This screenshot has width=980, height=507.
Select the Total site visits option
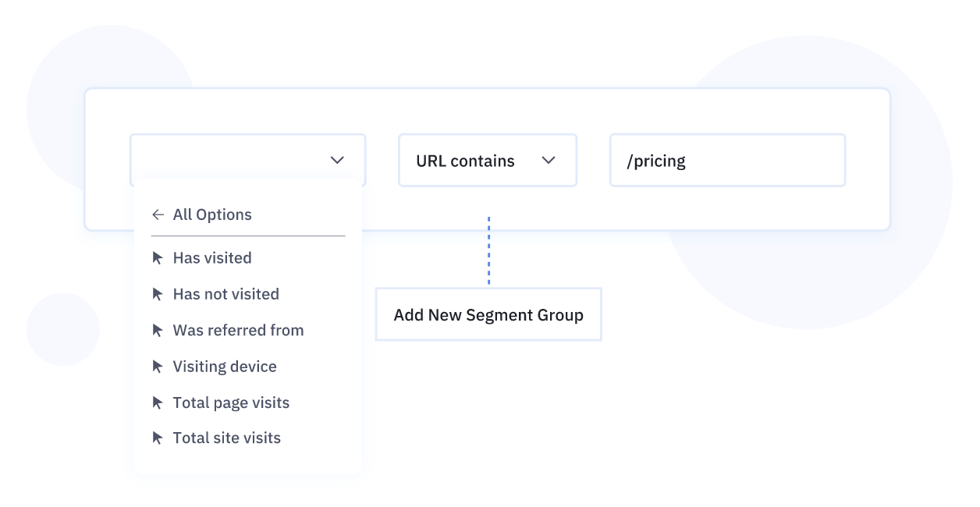pos(227,438)
